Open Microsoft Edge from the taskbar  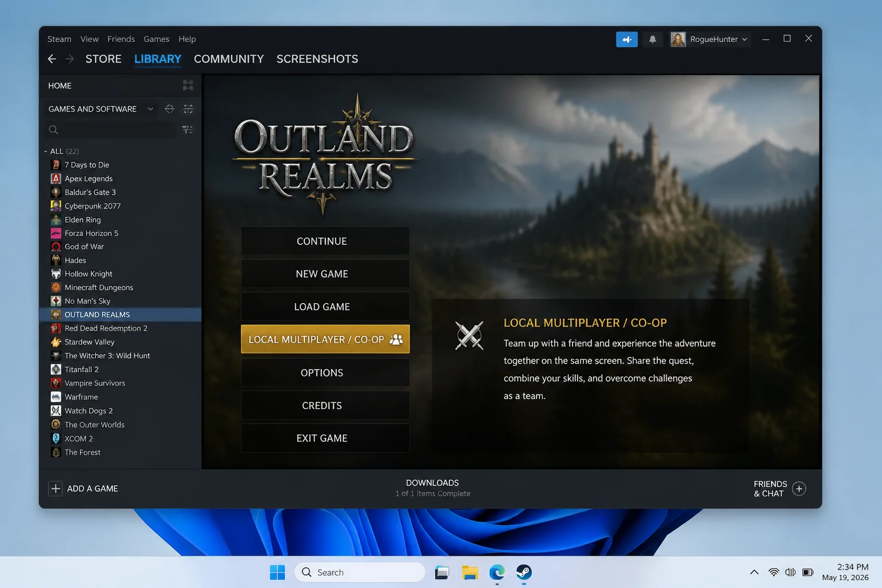pos(497,572)
